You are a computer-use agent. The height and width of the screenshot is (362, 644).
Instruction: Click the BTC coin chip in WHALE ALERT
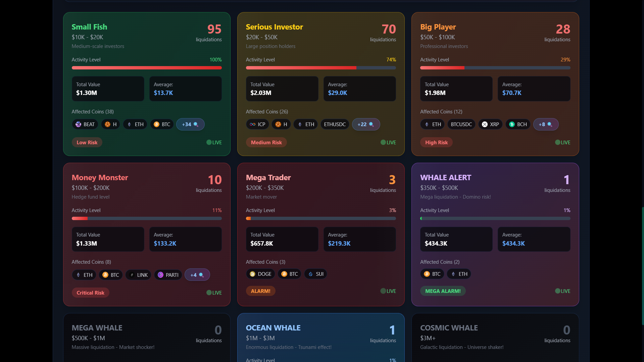pyautogui.click(x=432, y=274)
